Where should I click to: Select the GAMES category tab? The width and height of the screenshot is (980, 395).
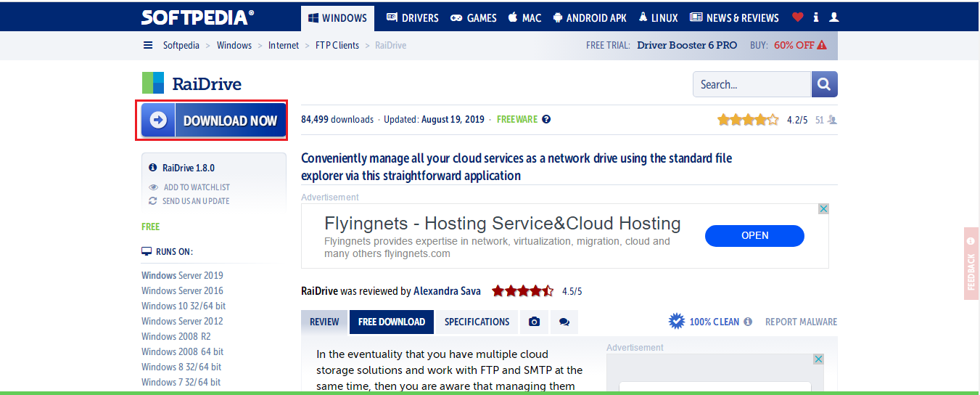pos(474,18)
